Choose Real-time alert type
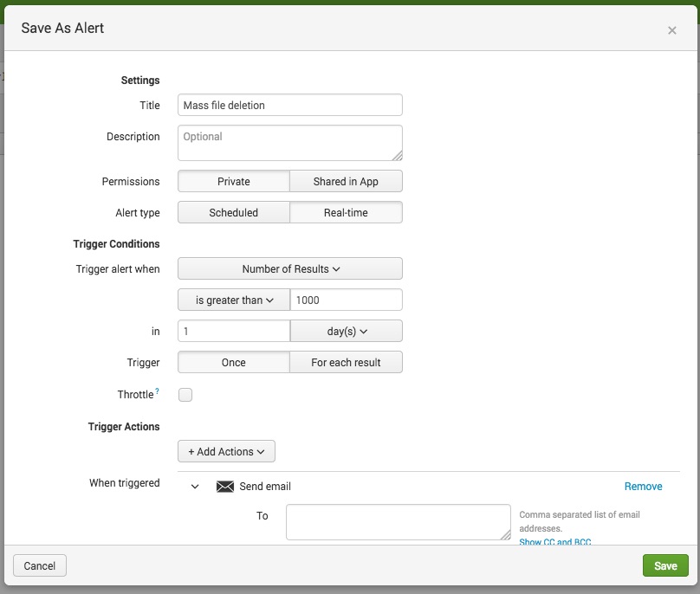 click(346, 212)
